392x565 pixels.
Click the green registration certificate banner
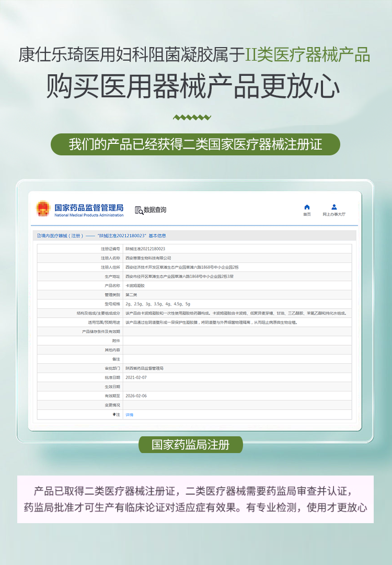195,144
